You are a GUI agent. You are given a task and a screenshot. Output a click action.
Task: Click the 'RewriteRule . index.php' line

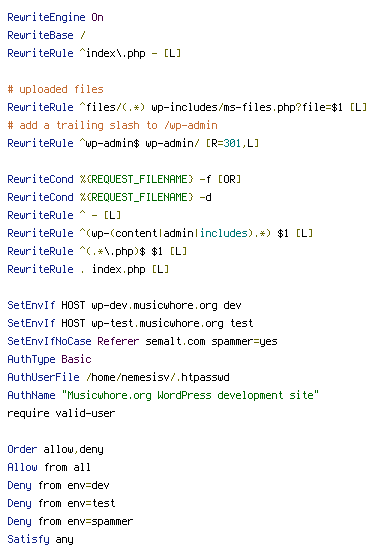tap(88, 269)
